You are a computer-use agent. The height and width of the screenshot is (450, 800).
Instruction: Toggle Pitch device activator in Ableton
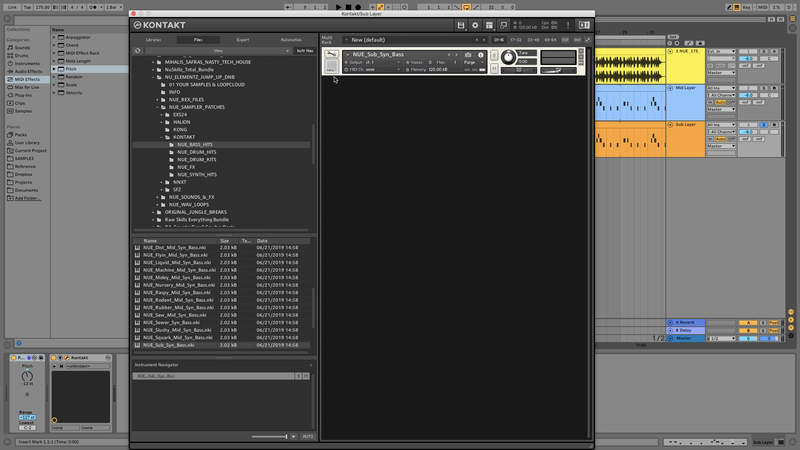[14, 358]
